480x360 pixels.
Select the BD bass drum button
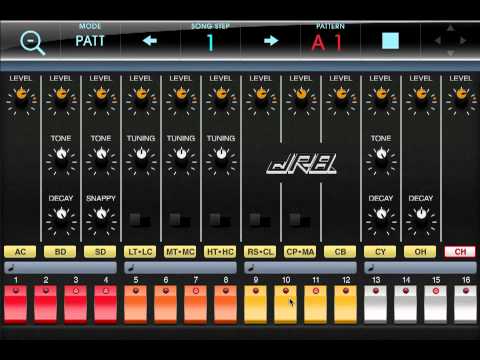point(60,252)
